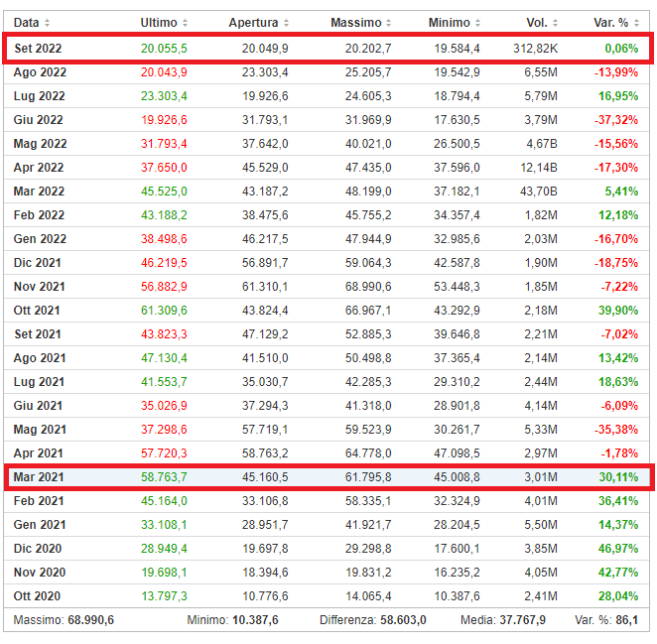Select the Mag 2021 row date
This screenshot has width=657, height=644.
40,430
